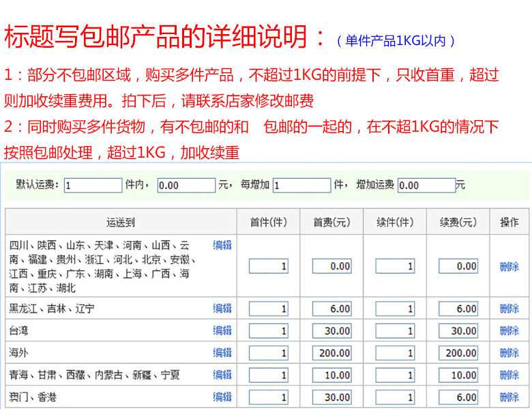Click first fee 10.00 field in 青海 row
Screen dimensions: 532x419
pos(332,375)
